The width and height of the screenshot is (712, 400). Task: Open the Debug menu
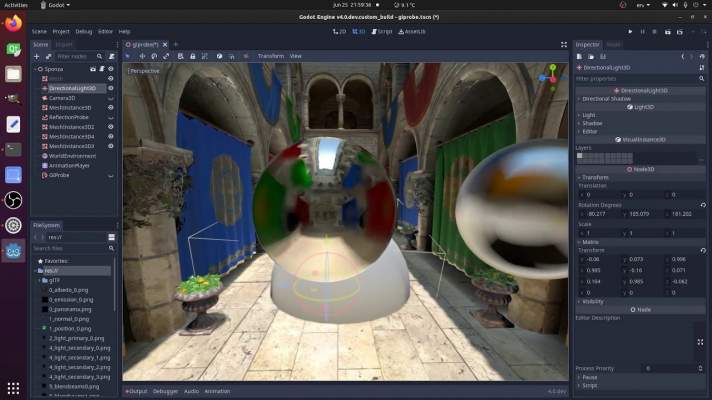(x=84, y=32)
